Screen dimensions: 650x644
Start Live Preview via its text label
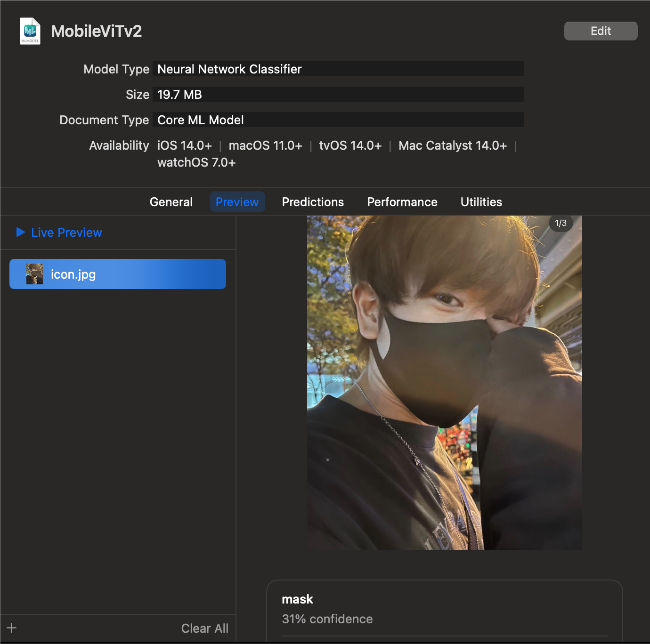tap(66, 233)
